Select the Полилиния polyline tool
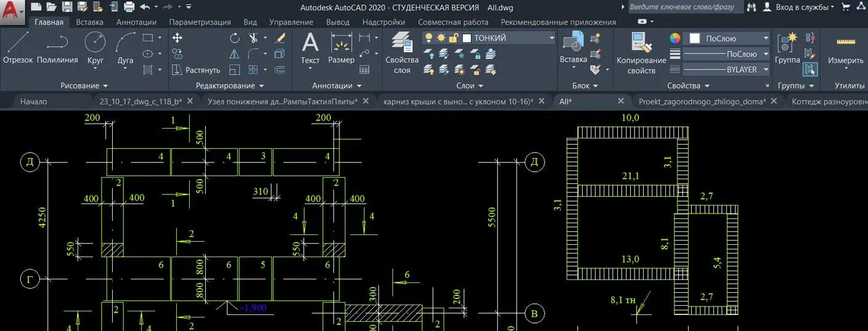 coord(57,48)
